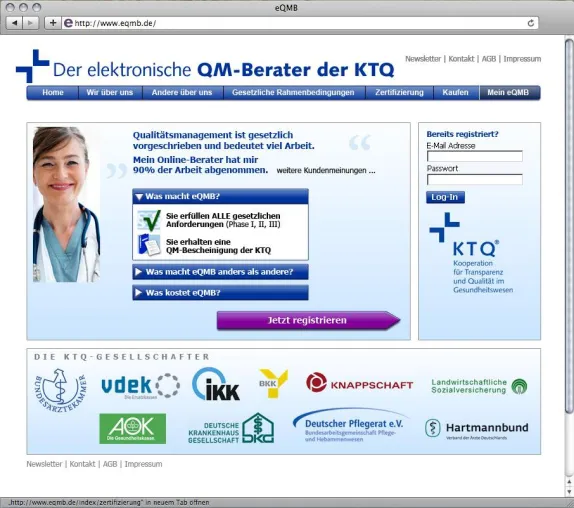
Task: Click Impressum link in top header
Action: point(522,59)
